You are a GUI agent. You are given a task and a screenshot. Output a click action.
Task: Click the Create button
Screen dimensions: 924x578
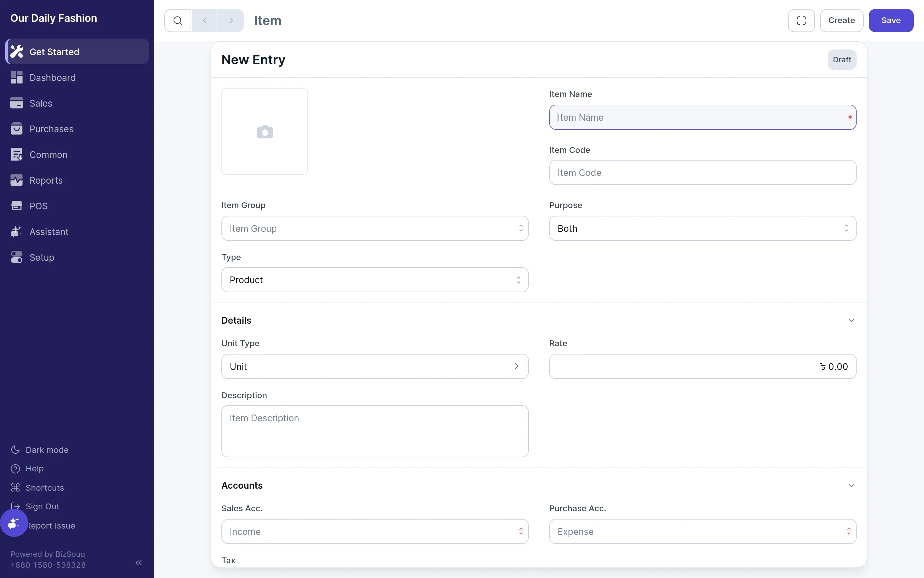pos(841,20)
